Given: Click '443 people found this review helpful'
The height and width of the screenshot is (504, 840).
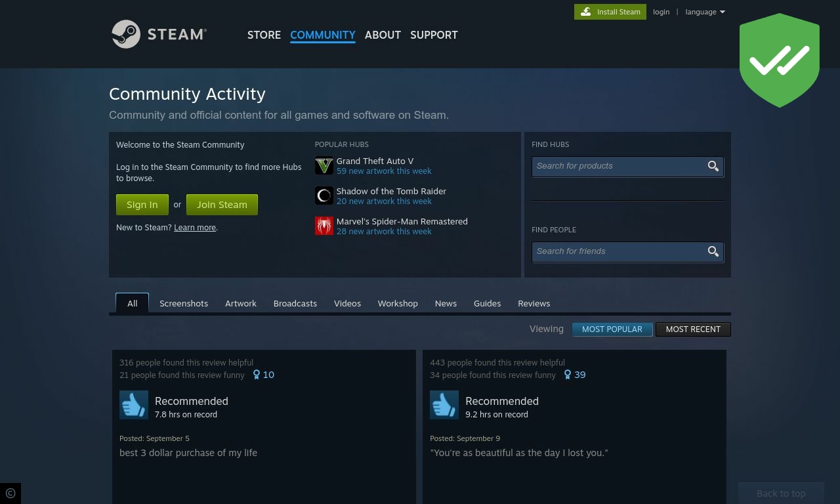Looking at the screenshot, I should pyautogui.click(x=497, y=362).
